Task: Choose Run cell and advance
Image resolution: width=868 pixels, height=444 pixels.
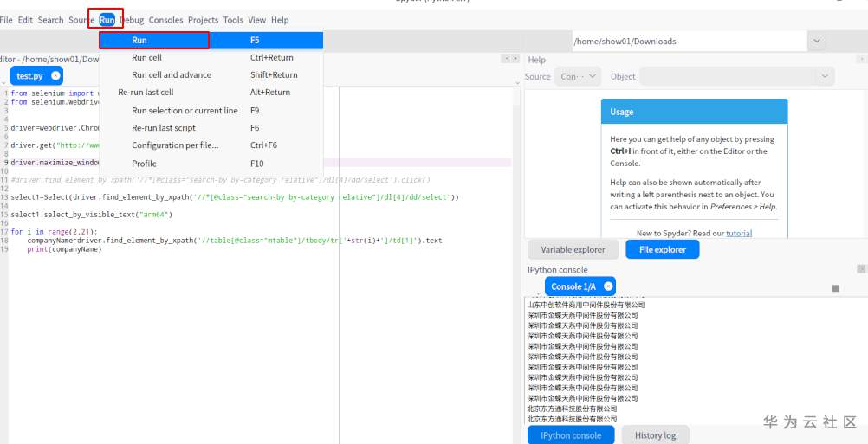Action: click(x=211, y=74)
